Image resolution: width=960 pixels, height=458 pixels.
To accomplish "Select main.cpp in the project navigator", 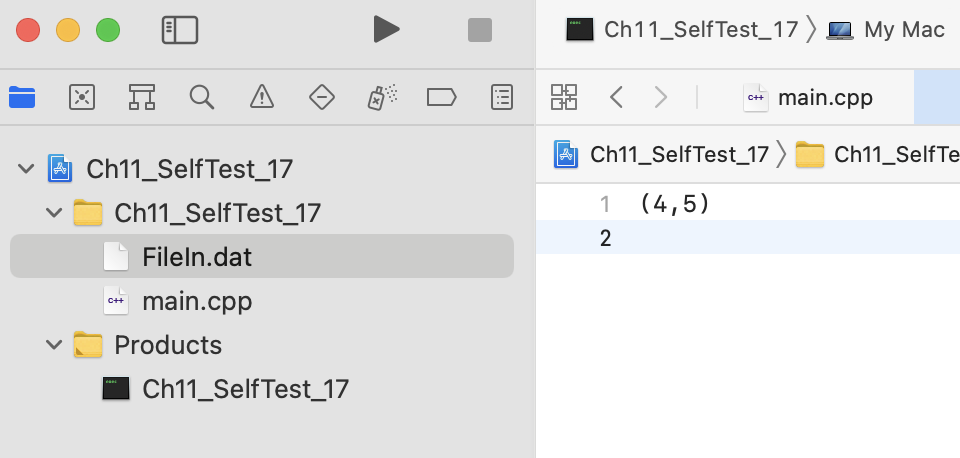I will pyautogui.click(x=196, y=301).
